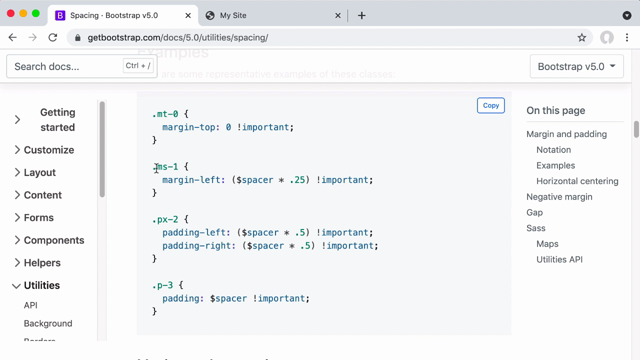This screenshot has height=360, width=640.
Task: Select the Spacing - Bootstrap v5.0 tab
Action: [x=122, y=16]
